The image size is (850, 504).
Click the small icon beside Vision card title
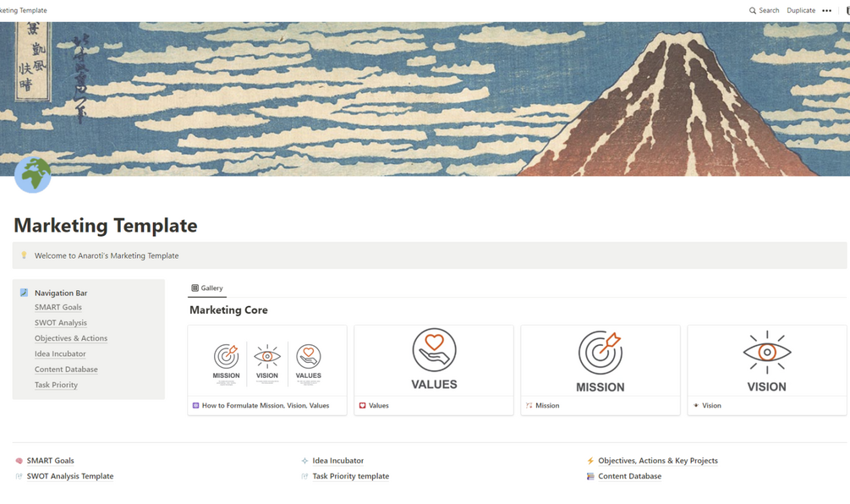pyautogui.click(x=695, y=405)
